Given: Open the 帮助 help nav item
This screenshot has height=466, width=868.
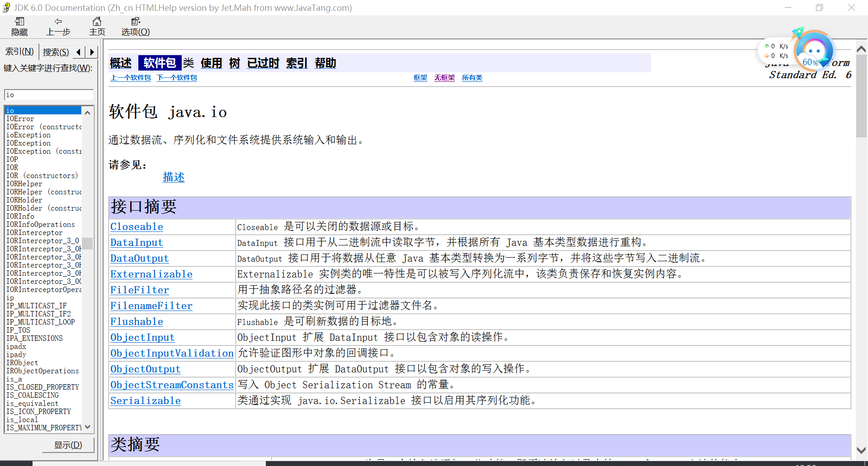Looking at the screenshot, I should [325, 63].
